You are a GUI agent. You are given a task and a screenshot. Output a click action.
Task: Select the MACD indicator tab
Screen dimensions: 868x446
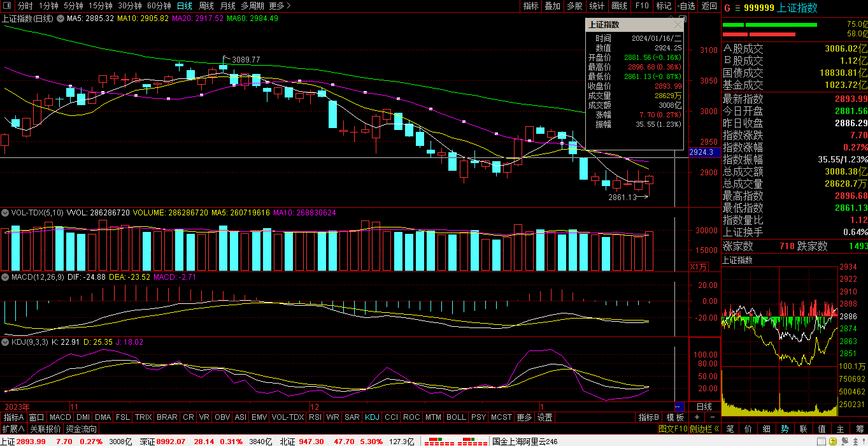point(60,417)
